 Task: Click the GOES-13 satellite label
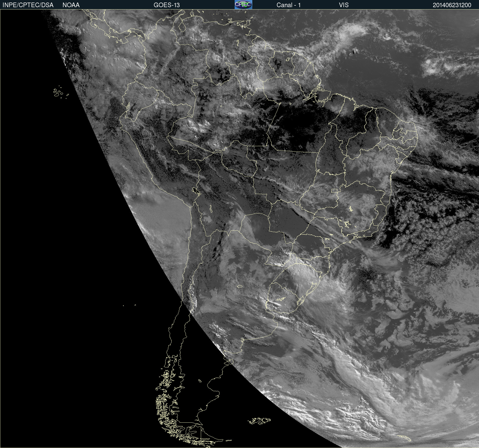tap(166, 5)
